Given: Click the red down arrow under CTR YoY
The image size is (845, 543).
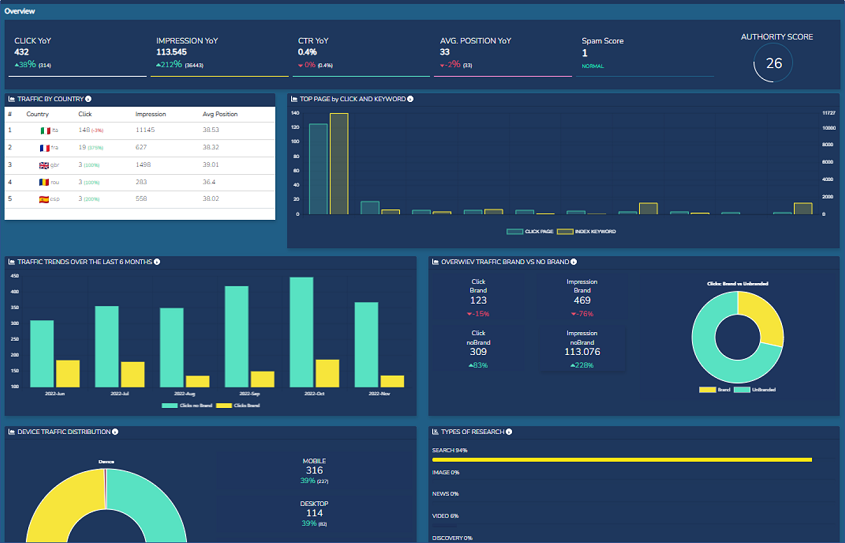Looking at the screenshot, I should click(x=301, y=66).
